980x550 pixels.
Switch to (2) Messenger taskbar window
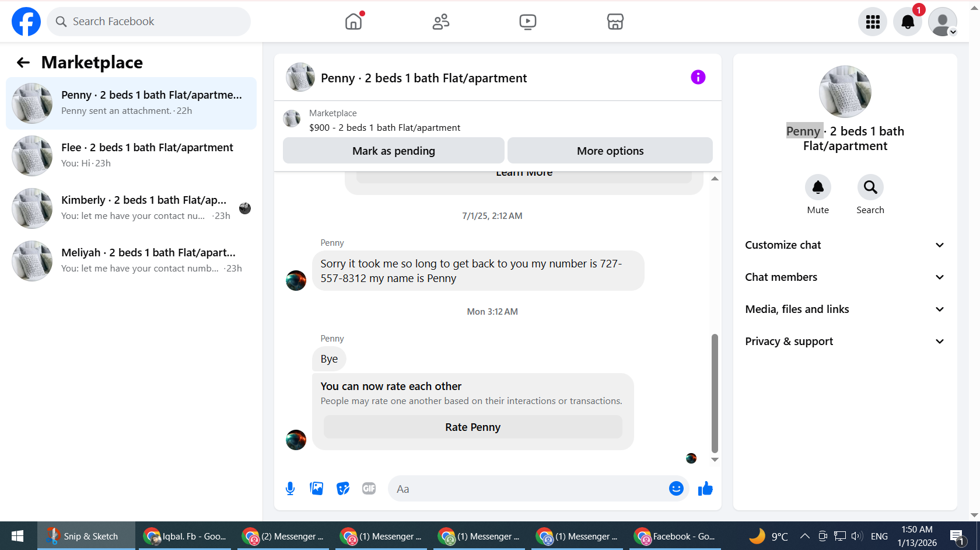click(x=282, y=536)
